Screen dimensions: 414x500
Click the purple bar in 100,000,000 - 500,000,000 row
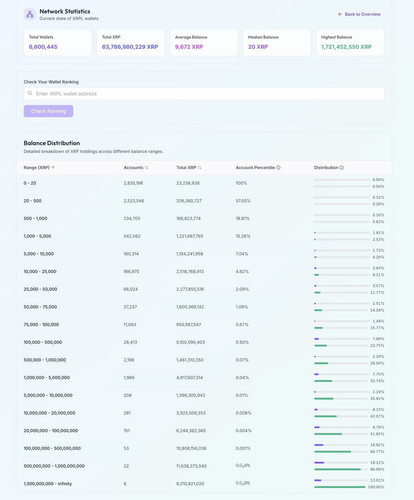point(319,445)
